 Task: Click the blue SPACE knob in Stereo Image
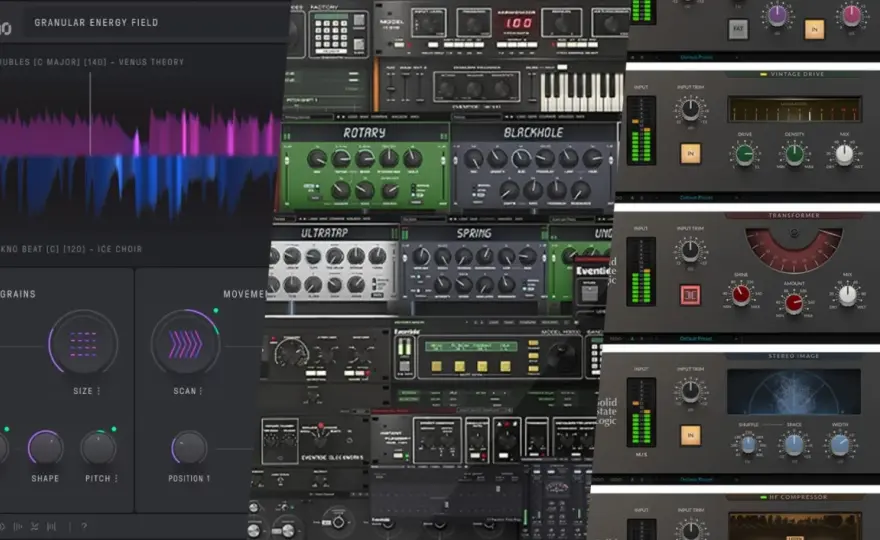point(794,445)
